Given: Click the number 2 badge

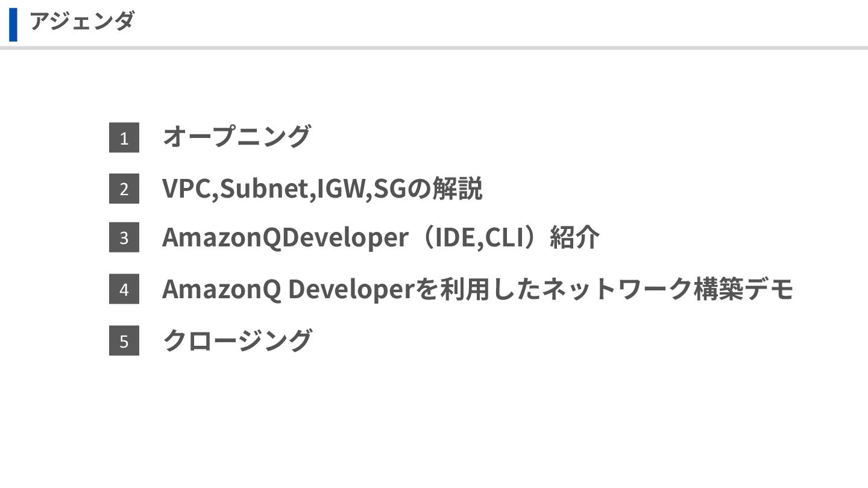Looking at the screenshot, I should click(x=124, y=189).
